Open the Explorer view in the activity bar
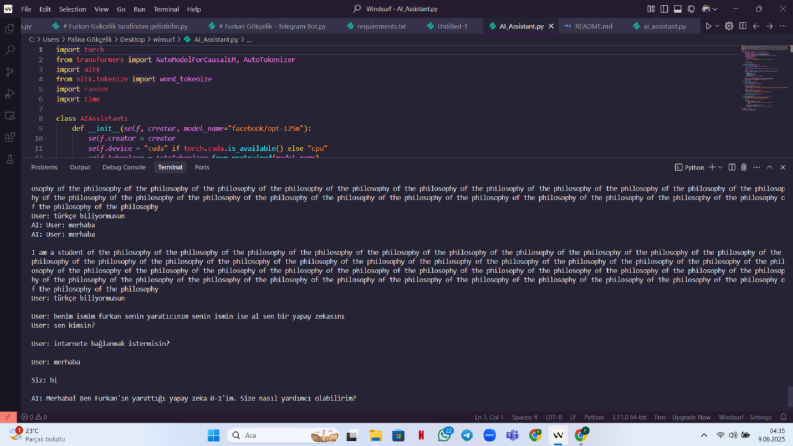The image size is (793, 446). point(10,29)
